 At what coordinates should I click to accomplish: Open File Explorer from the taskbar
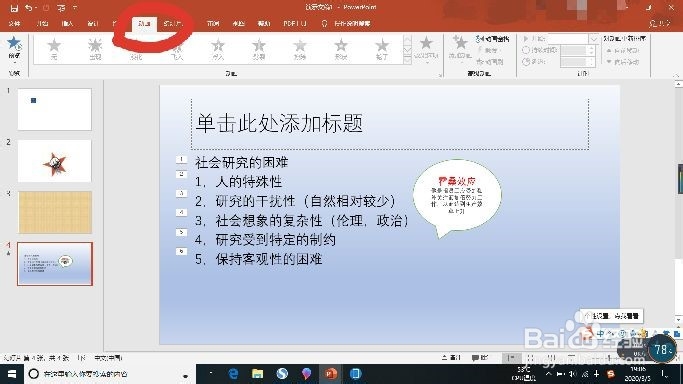point(257,374)
